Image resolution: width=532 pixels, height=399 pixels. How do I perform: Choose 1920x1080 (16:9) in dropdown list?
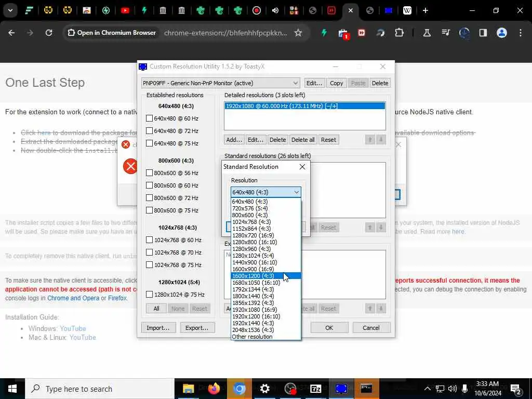265,310
